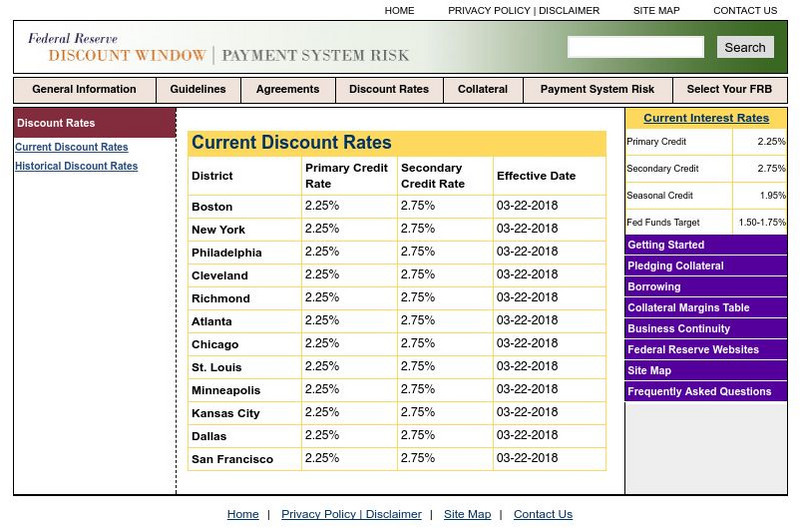Open SITE MAP in top bar
Screen dimensions: 800x528
coord(656,11)
